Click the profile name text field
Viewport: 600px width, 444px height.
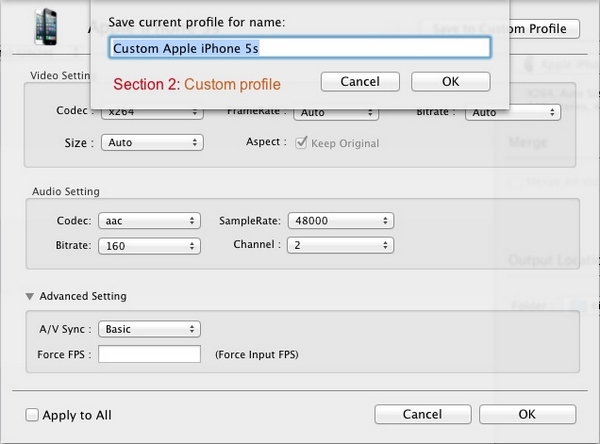[x=300, y=48]
